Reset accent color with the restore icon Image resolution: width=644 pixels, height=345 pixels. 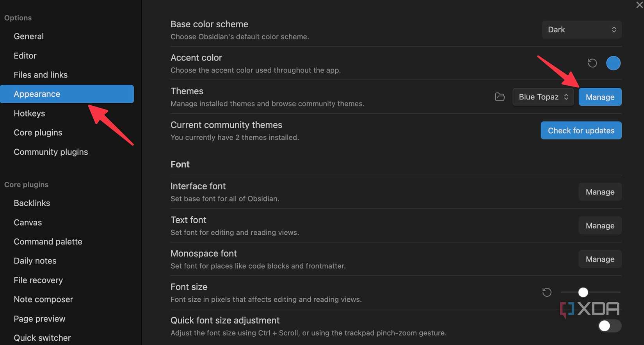[592, 63]
